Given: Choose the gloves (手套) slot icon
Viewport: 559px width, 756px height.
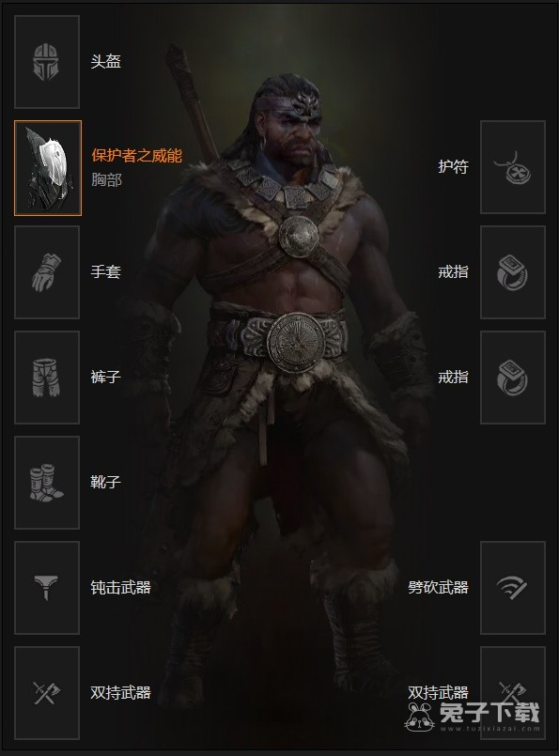Looking at the screenshot, I should point(47,272).
